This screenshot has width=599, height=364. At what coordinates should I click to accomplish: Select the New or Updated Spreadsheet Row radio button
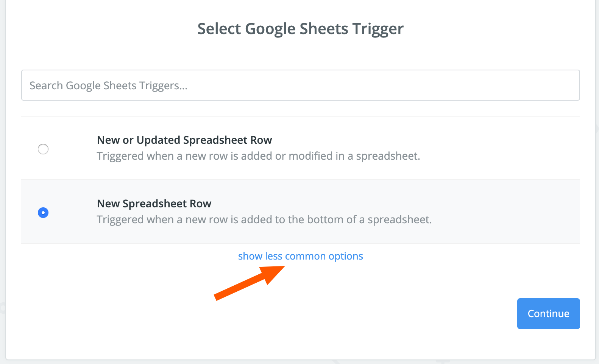[43, 149]
